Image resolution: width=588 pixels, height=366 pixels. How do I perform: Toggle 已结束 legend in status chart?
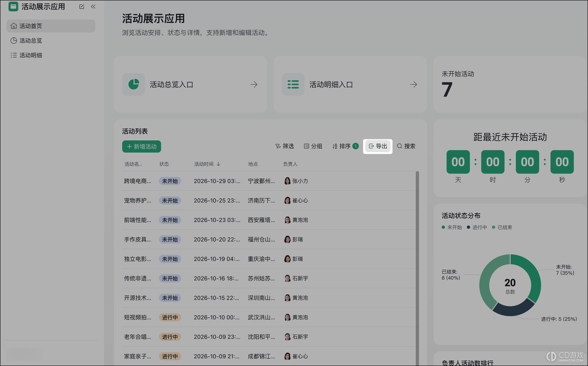502,227
